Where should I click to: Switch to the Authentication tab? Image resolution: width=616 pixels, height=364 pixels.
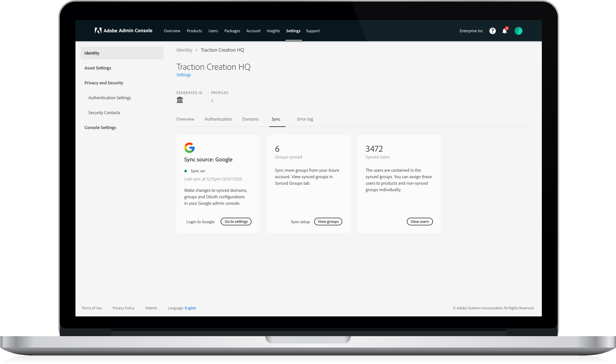(x=218, y=119)
